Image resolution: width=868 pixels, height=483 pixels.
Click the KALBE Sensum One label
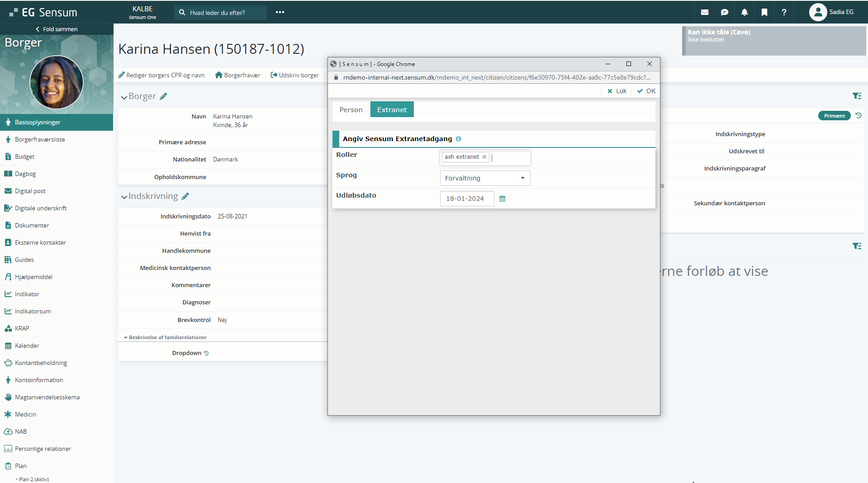pos(142,12)
